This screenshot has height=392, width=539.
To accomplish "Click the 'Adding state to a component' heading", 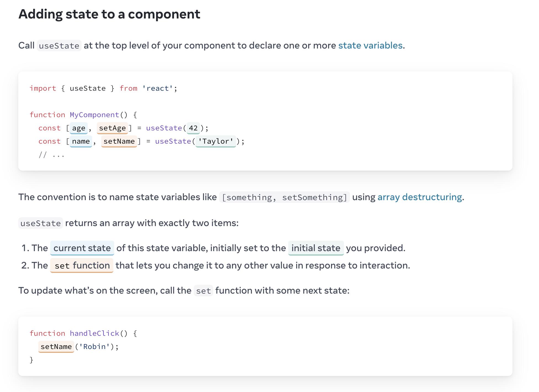I will (x=109, y=14).
